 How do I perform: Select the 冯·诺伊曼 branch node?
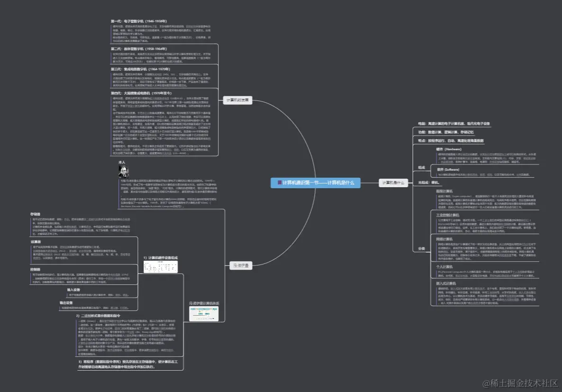[x=241, y=265]
